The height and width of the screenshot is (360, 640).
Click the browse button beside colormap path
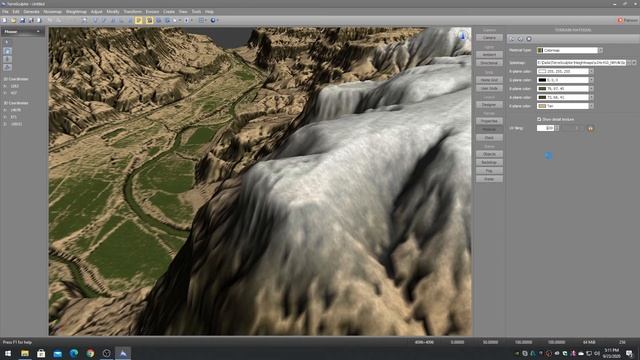629,63
